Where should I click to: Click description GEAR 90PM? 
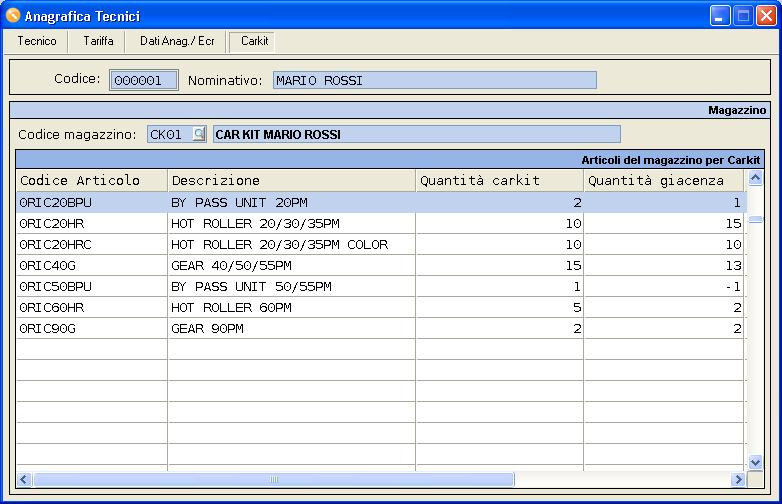[207, 328]
